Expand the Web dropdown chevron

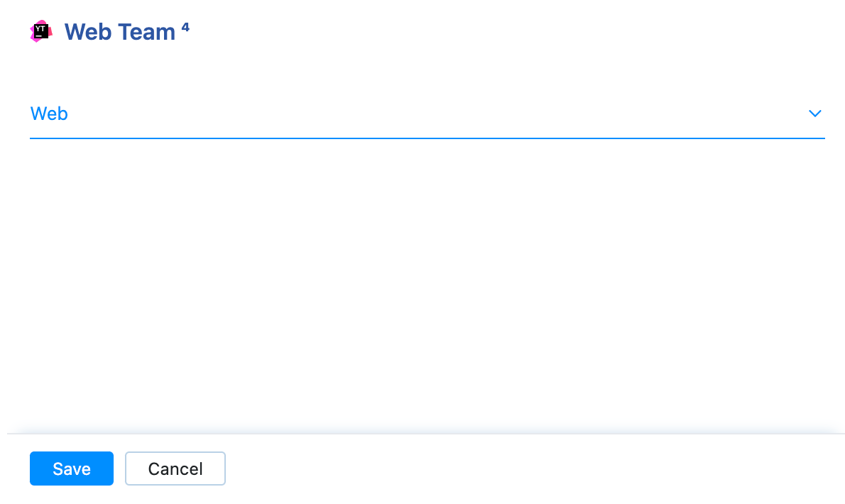pos(814,114)
